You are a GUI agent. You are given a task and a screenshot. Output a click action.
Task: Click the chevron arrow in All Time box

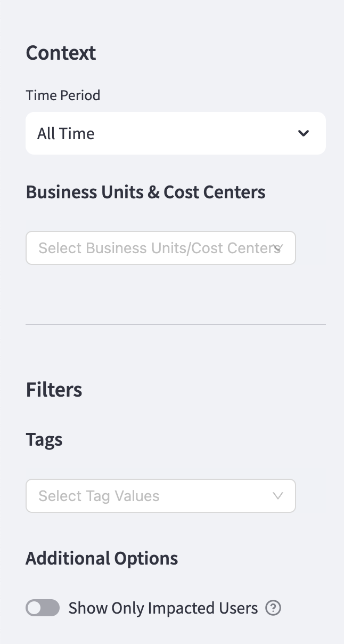pos(304,133)
